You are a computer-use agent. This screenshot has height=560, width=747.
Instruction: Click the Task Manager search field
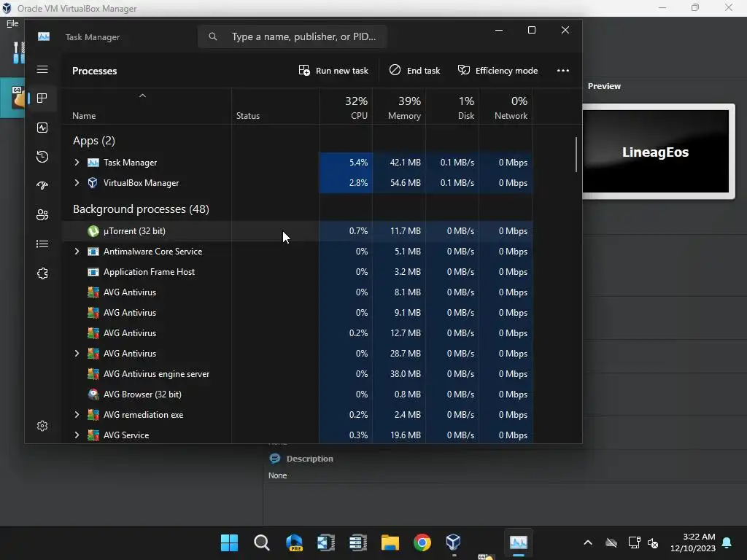point(292,36)
